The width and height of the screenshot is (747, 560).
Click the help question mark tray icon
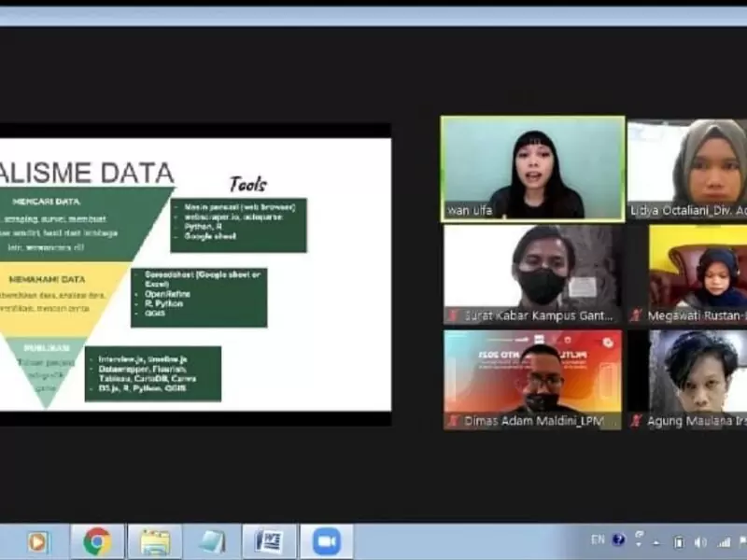[x=618, y=539]
